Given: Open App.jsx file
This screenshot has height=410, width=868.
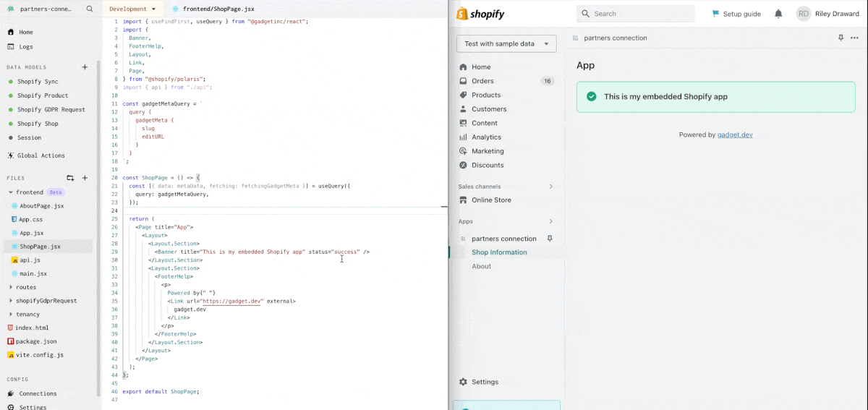Looking at the screenshot, I should coord(31,233).
